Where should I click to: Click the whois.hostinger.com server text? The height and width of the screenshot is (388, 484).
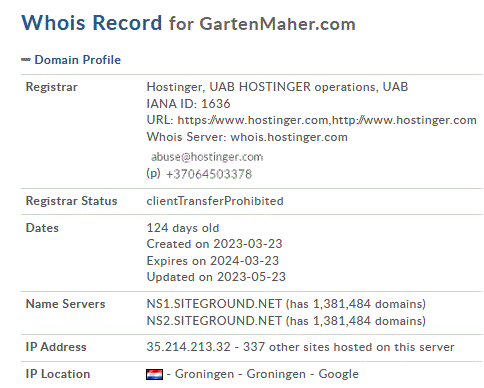[x=289, y=137]
